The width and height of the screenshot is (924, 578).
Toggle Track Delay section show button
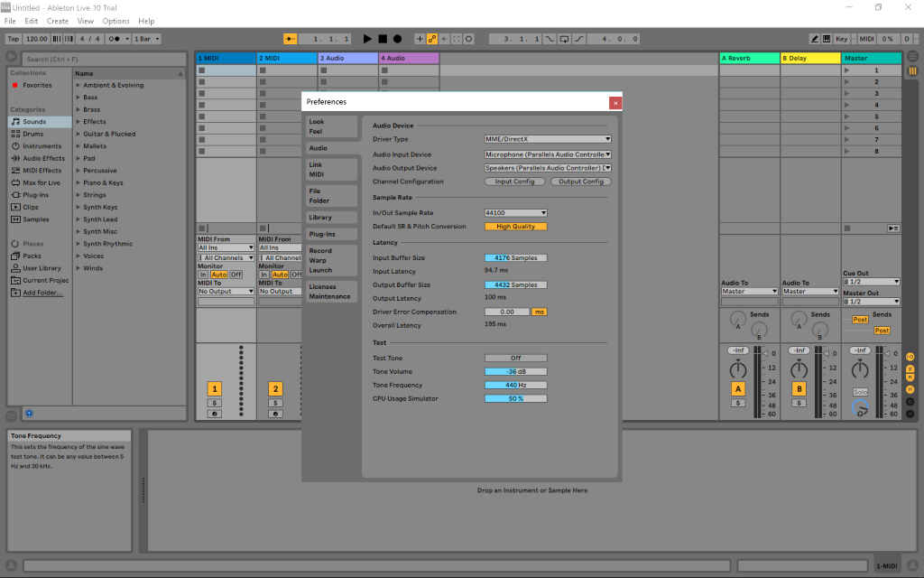[x=910, y=402]
